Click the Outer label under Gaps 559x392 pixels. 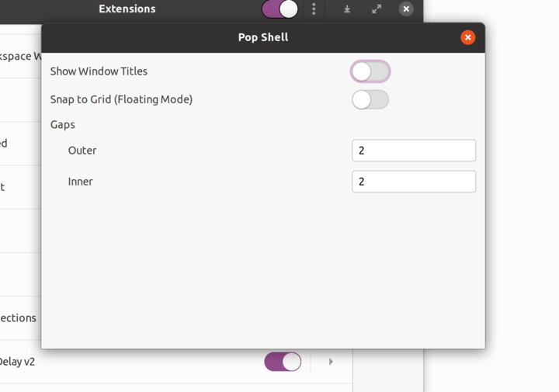(x=82, y=151)
